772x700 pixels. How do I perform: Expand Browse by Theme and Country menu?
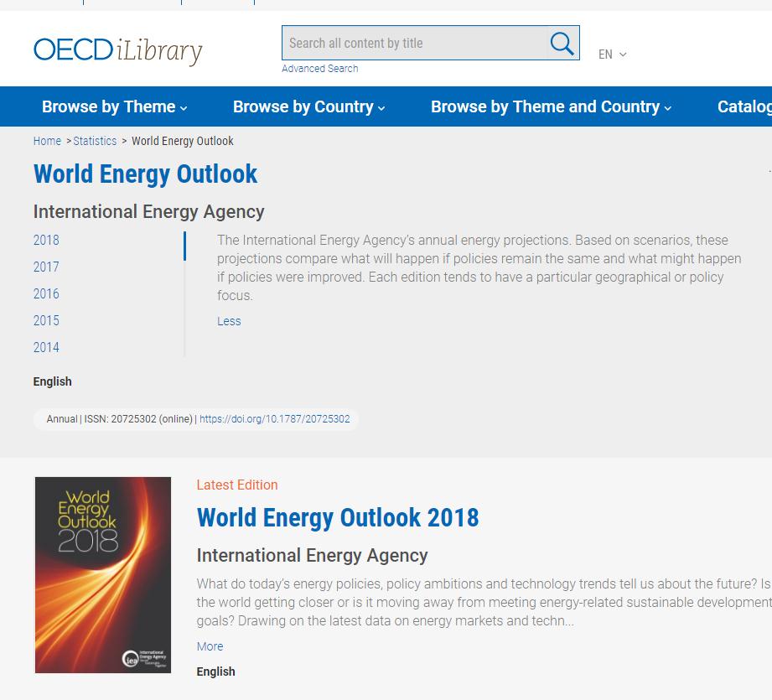(x=551, y=106)
